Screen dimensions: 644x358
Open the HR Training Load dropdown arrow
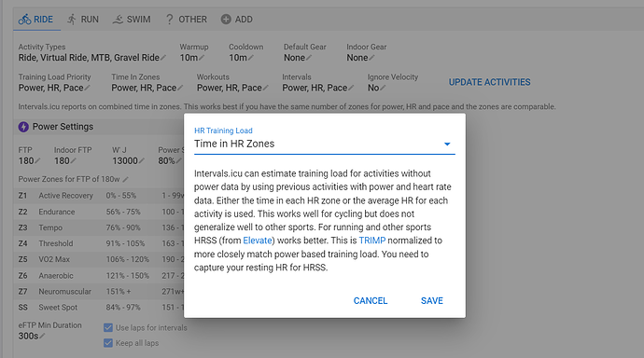[447, 144]
